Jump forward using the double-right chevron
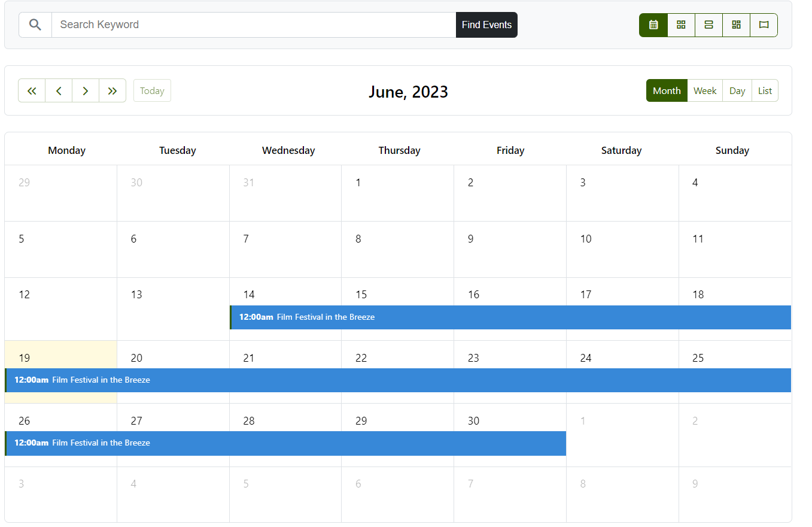Screen dimensions: 812x527 112,91
